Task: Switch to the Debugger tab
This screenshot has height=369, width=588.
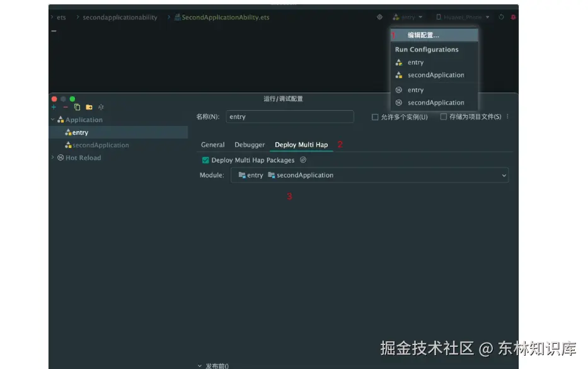Action: 250,145
